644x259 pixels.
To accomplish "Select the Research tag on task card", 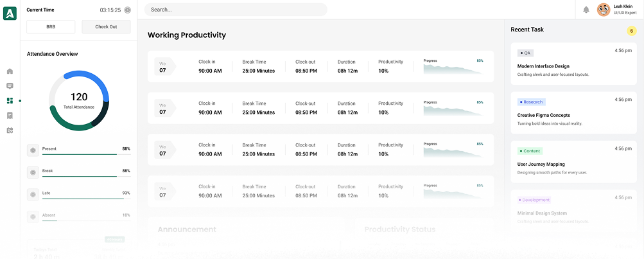I will click(531, 102).
